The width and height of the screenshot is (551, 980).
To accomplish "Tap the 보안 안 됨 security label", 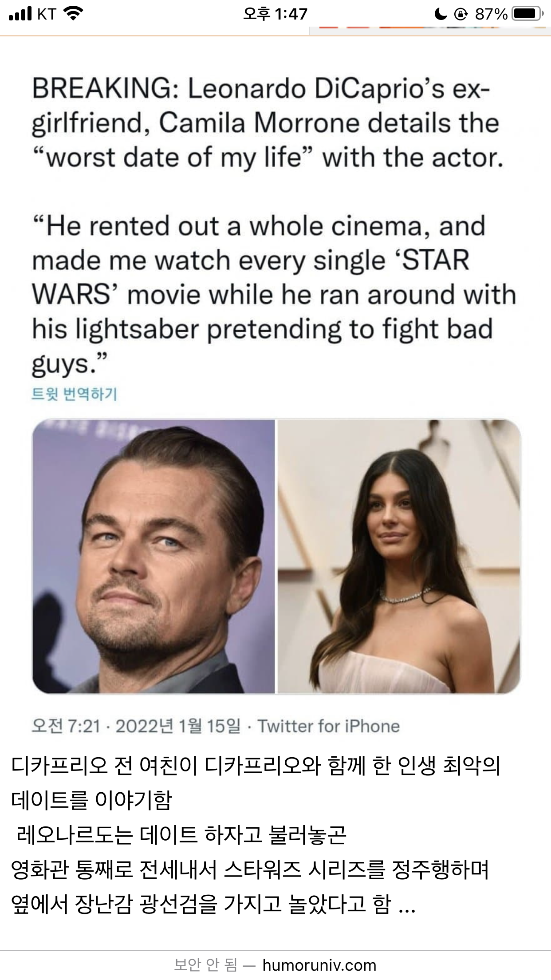I will tap(205, 965).
